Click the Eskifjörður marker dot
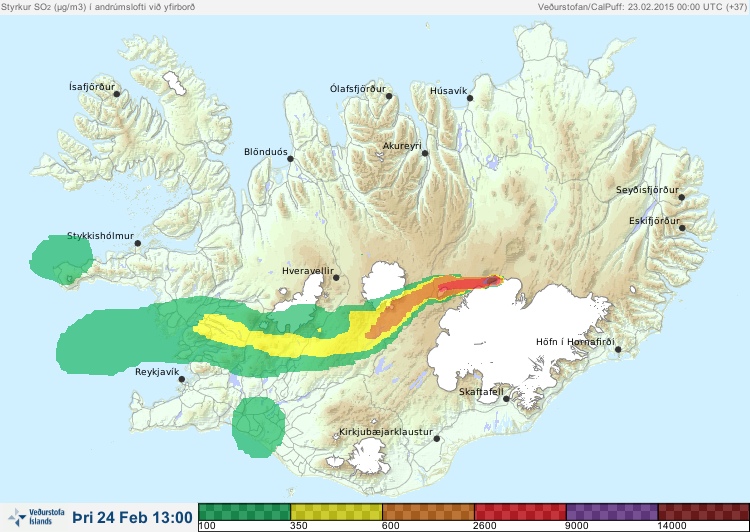Screen dimensions: 750x532 point(682,228)
